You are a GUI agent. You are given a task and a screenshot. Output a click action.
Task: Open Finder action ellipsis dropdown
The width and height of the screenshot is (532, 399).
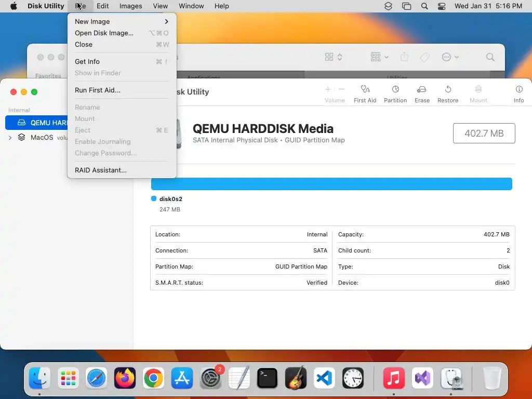click(450, 57)
